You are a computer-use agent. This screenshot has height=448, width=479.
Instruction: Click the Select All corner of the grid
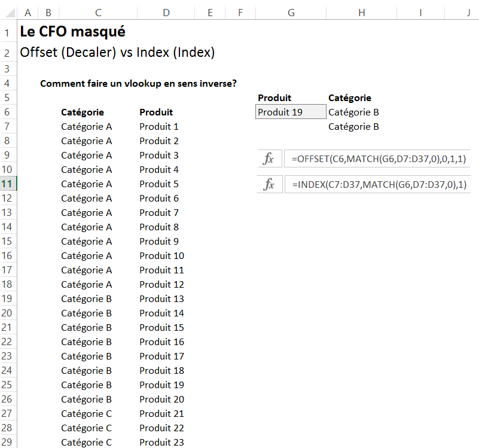8,12
